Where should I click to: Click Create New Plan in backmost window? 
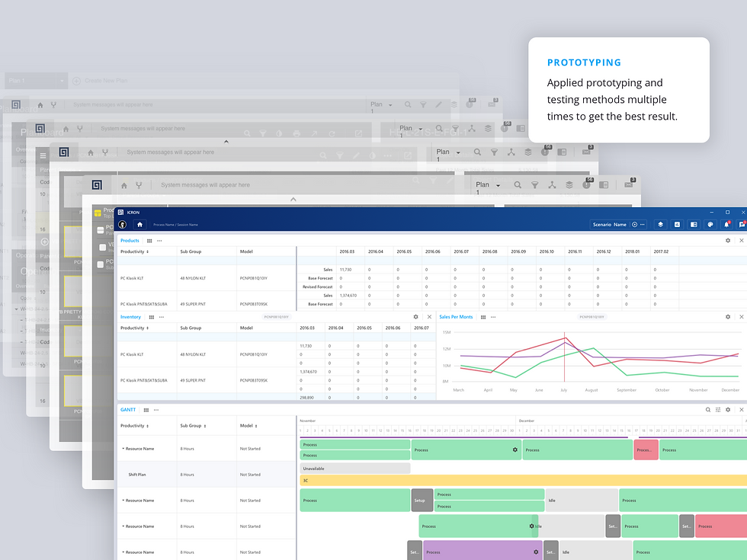[101, 81]
